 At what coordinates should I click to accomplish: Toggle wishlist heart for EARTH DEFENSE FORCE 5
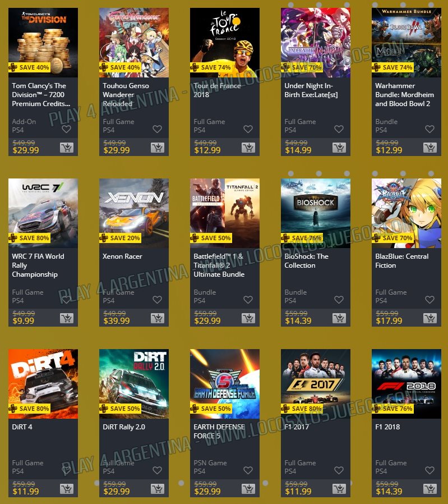pos(248,470)
